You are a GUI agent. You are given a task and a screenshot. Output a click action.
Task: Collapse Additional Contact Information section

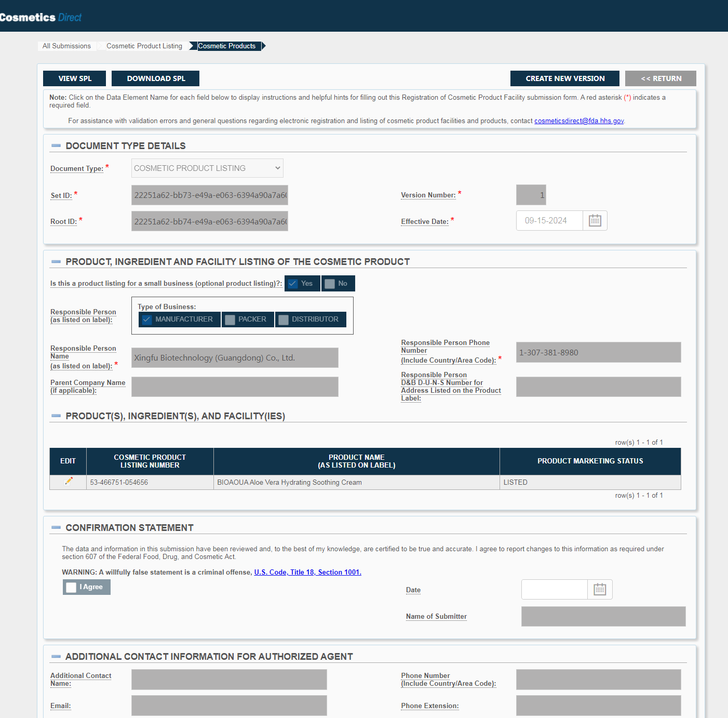pos(56,657)
